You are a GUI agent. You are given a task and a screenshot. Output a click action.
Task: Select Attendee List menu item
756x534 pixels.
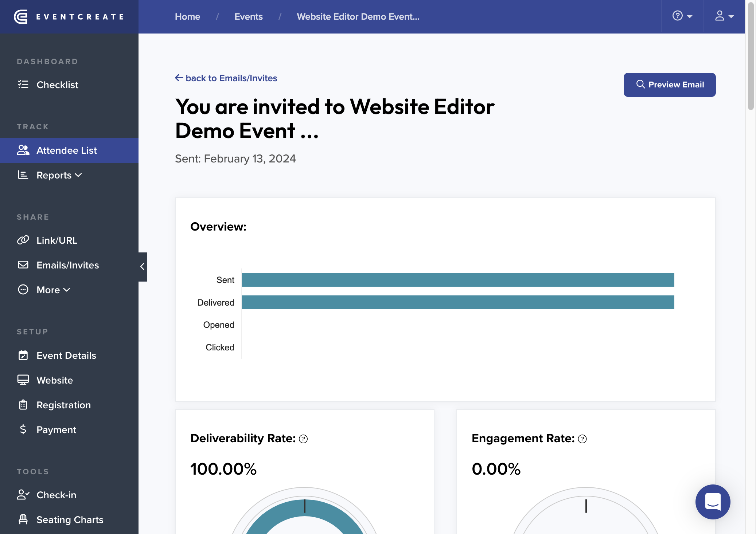69,150
